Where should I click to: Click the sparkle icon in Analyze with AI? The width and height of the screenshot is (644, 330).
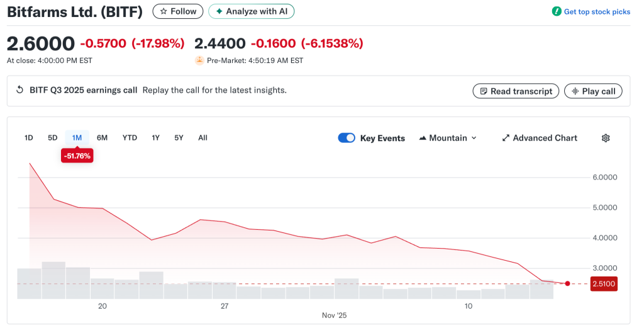[219, 11]
